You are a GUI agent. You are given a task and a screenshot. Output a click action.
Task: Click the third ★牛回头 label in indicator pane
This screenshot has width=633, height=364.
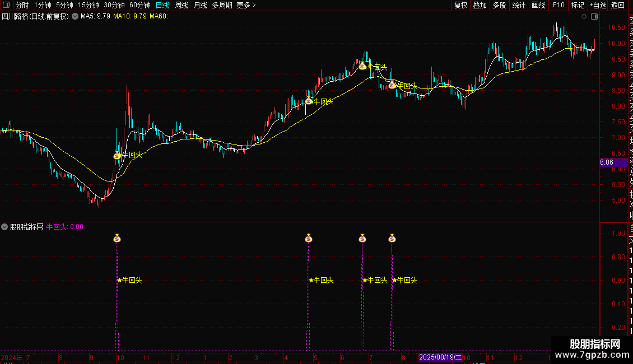pyautogui.click(x=375, y=280)
